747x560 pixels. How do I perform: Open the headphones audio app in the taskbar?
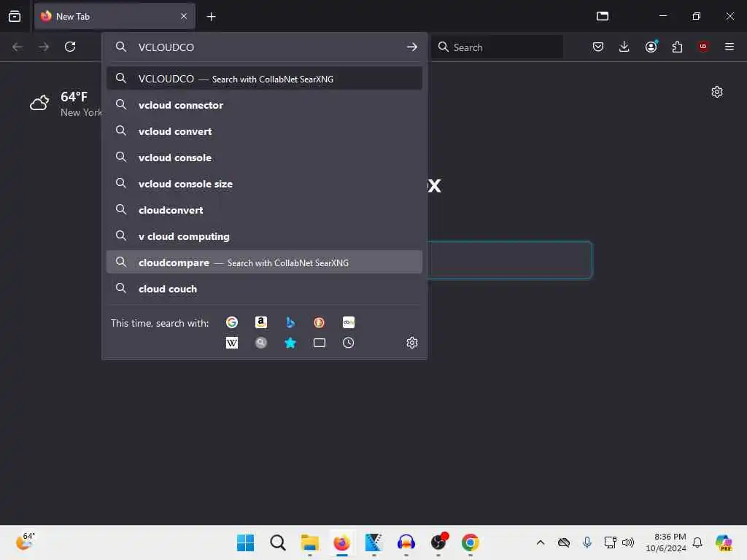(406, 542)
